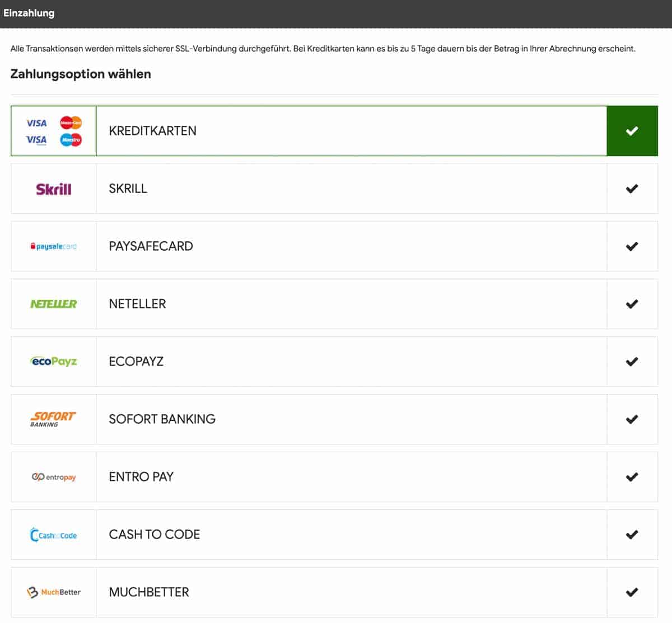Tick the checkmark in Skrill row
Image resolution: width=672 pixels, height=623 pixels.
click(x=632, y=189)
